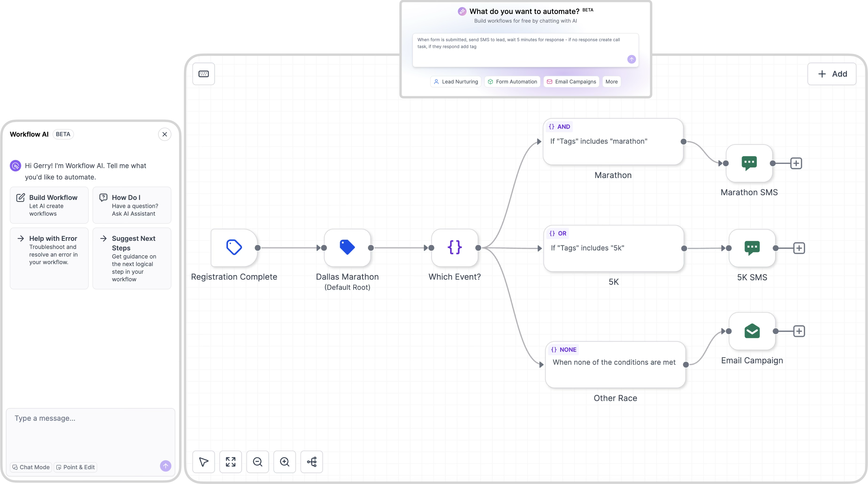The height and width of the screenshot is (484, 868).
Task: Open the More suggestions dropdown
Action: (611, 82)
